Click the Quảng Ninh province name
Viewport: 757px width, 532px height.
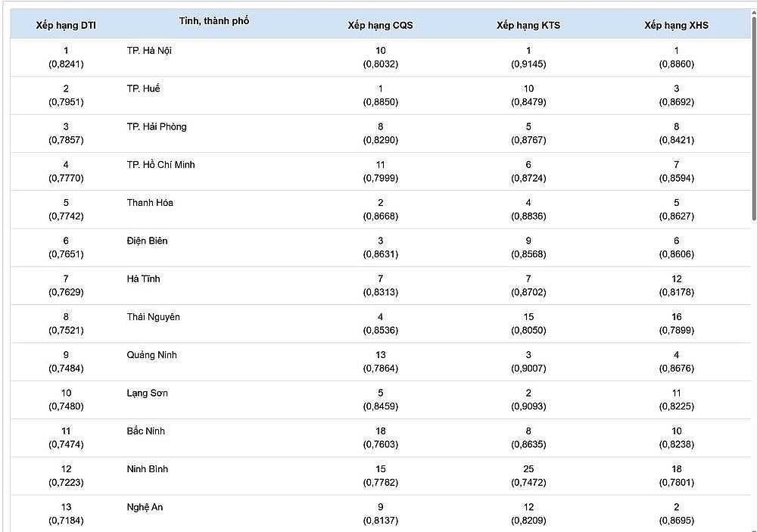click(151, 355)
